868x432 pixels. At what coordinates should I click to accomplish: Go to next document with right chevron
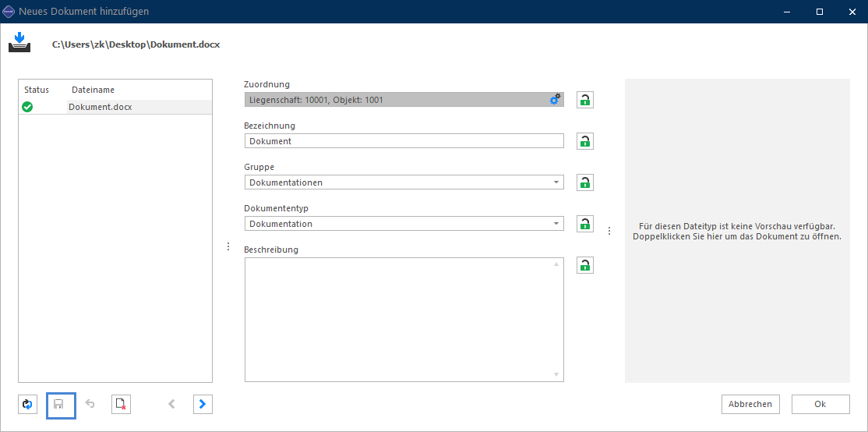tap(203, 404)
